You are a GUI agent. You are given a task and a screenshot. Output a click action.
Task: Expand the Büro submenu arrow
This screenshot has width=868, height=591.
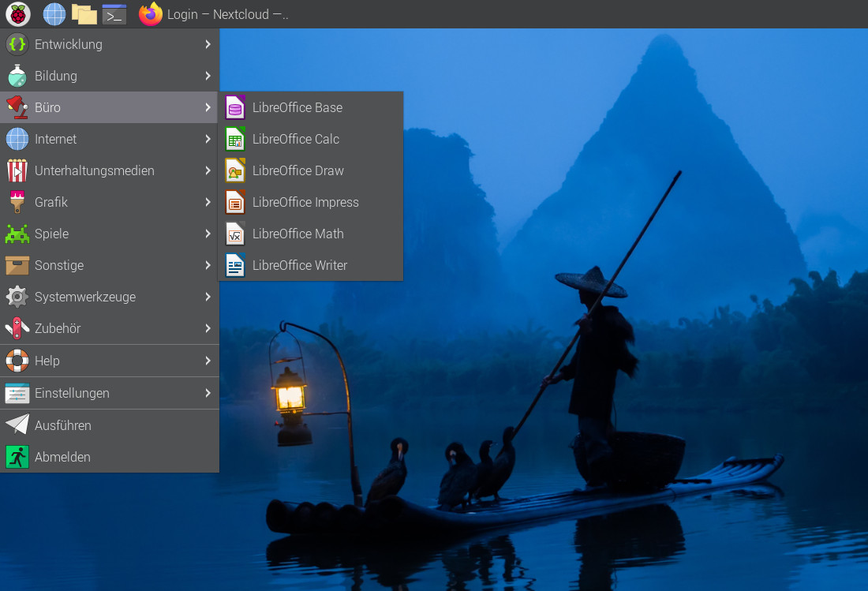(208, 107)
